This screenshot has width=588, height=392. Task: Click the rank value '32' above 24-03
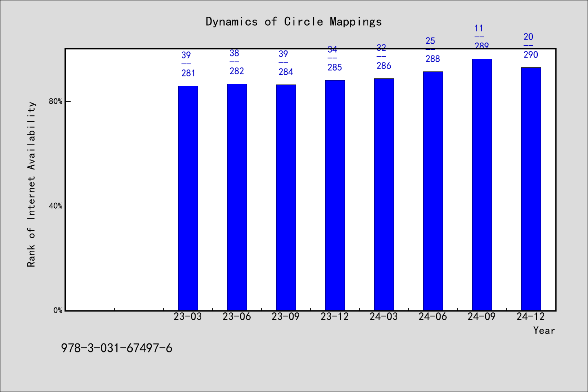(x=381, y=48)
